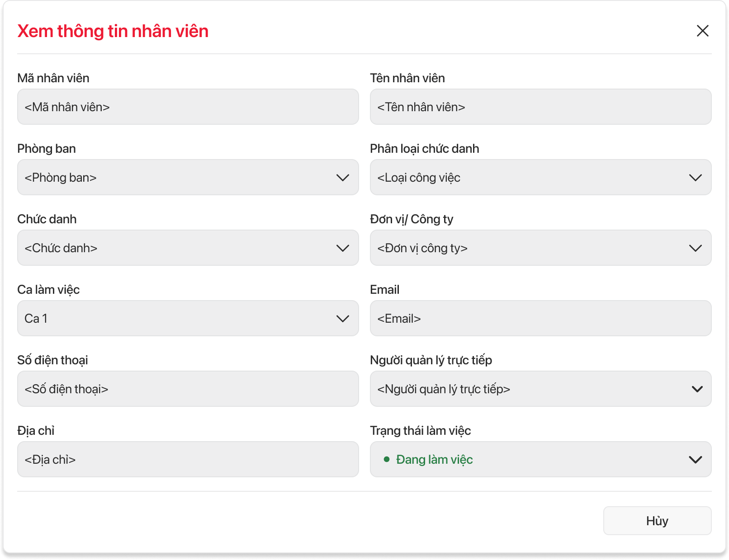Screen dimensions: 729x560
Task: Click into the Địa chỉ field
Action: pyautogui.click(x=188, y=460)
